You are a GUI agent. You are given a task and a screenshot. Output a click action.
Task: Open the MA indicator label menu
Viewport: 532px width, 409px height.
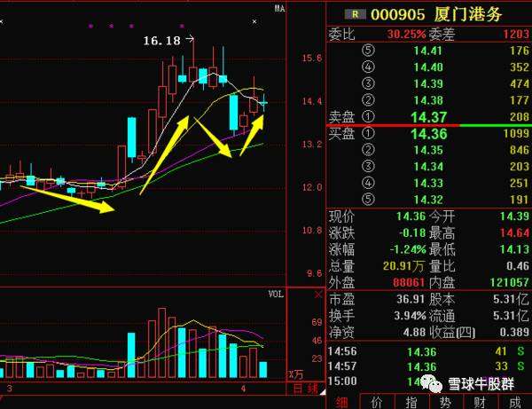(x=279, y=9)
